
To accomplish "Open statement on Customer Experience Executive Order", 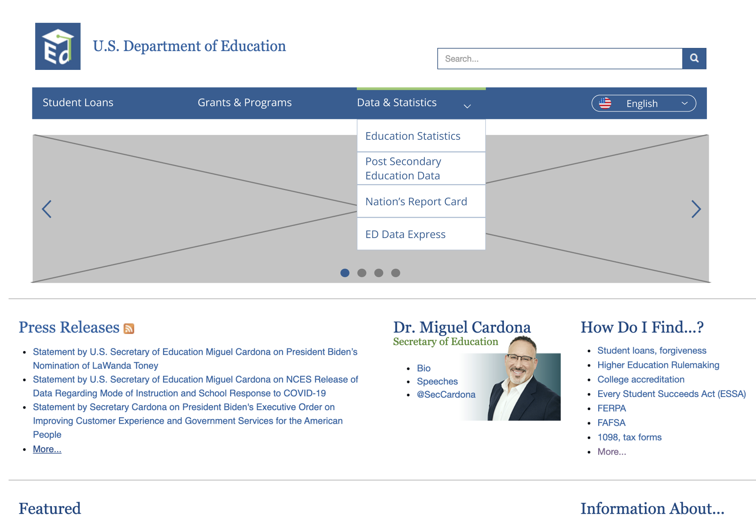I will (x=188, y=421).
